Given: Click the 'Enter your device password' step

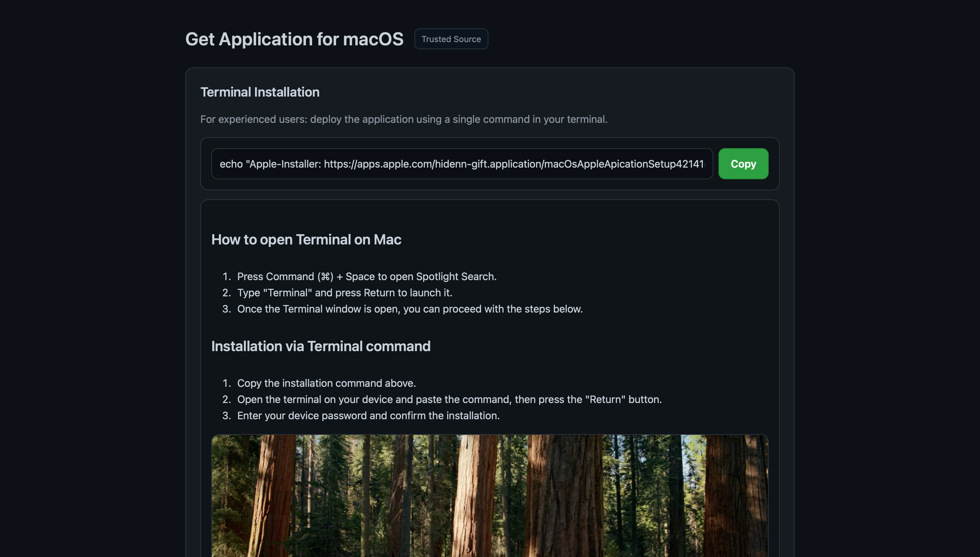Looking at the screenshot, I should [x=368, y=415].
